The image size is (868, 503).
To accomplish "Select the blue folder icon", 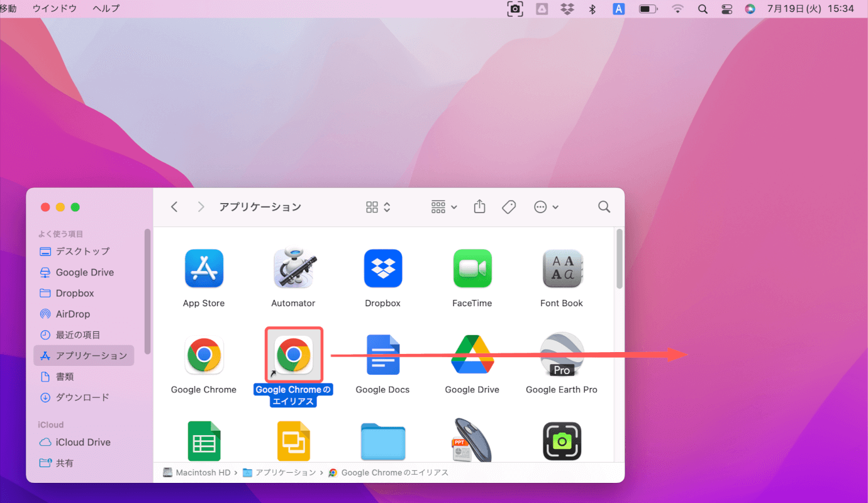I will click(382, 442).
